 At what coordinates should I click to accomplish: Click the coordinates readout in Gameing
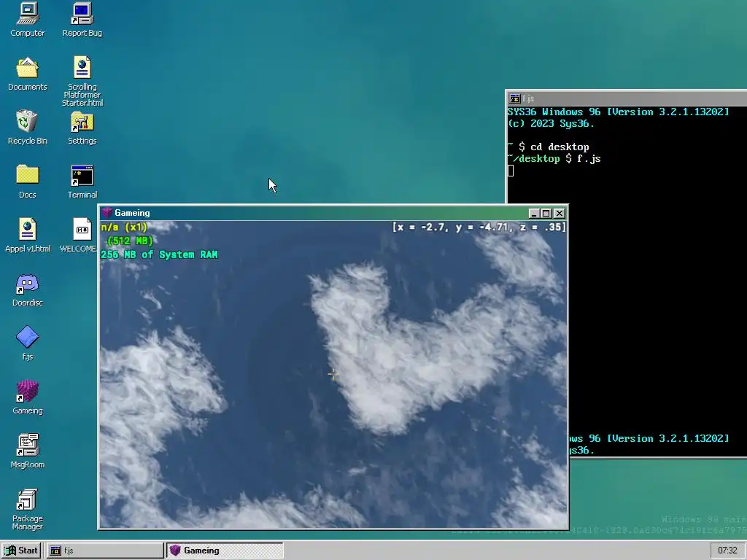click(479, 227)
